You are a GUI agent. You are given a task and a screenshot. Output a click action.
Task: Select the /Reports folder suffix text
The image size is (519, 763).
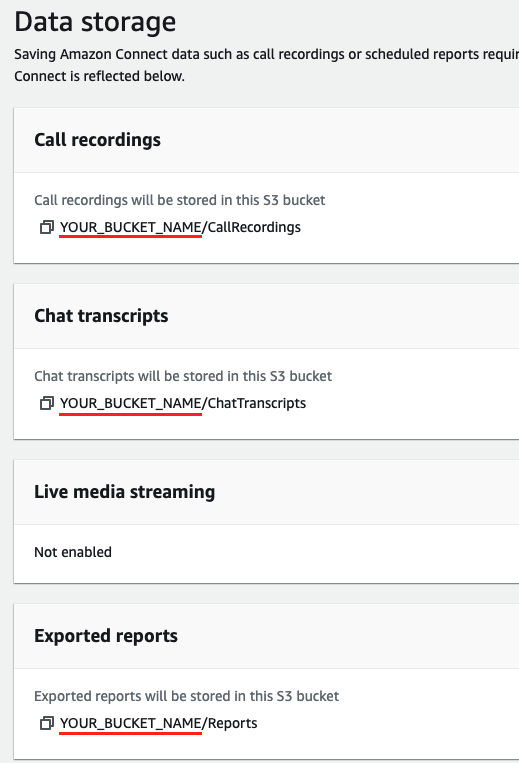point(230,724)
